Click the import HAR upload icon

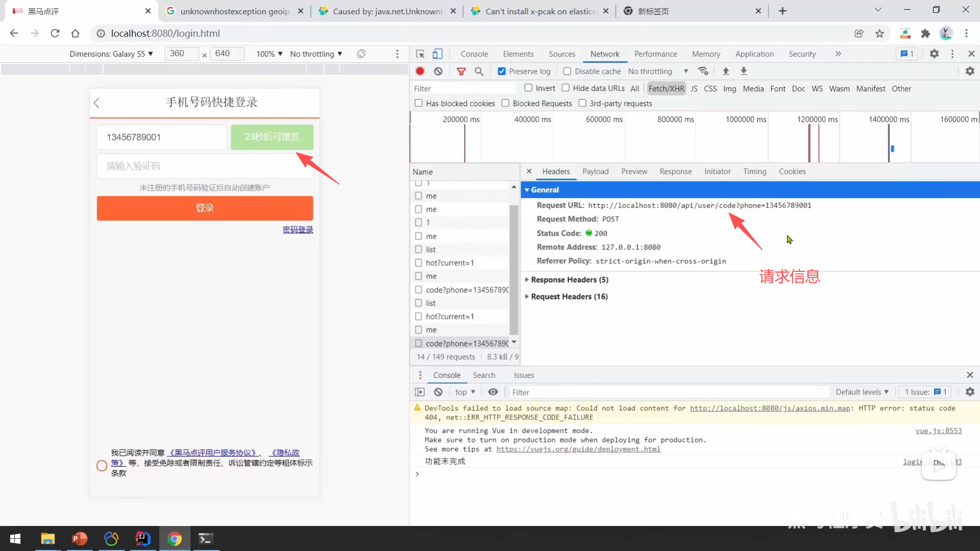[x=726, y=71]
